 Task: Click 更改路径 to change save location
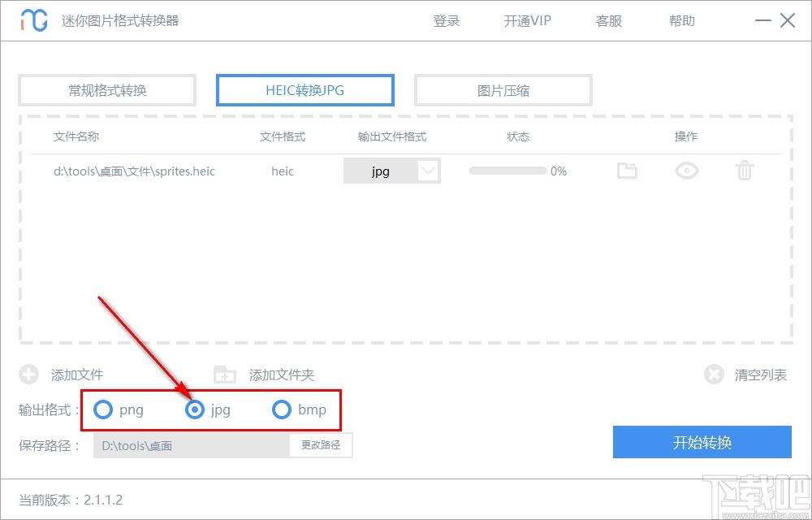[x=321, y=445]
